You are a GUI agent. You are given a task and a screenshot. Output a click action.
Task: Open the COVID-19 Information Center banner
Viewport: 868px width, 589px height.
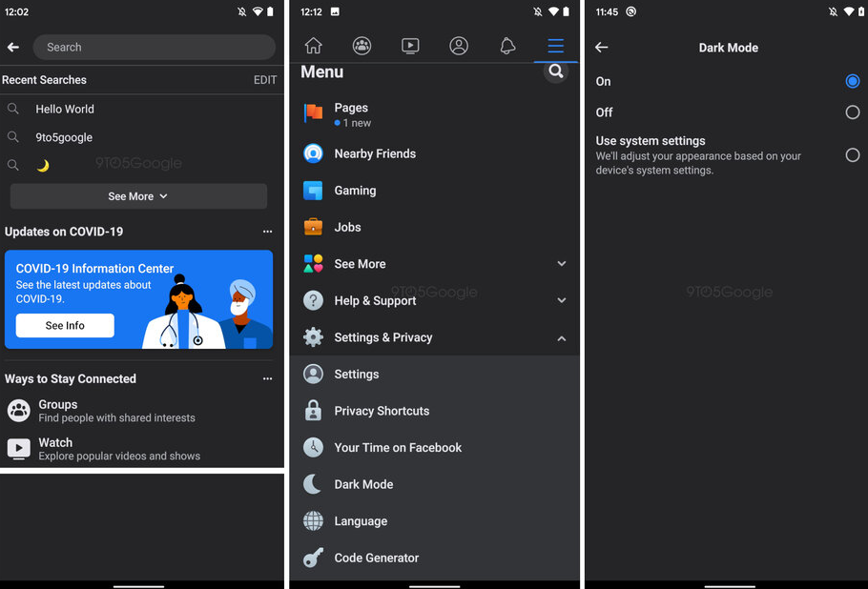pyautogui.click(x=138, y=299)
